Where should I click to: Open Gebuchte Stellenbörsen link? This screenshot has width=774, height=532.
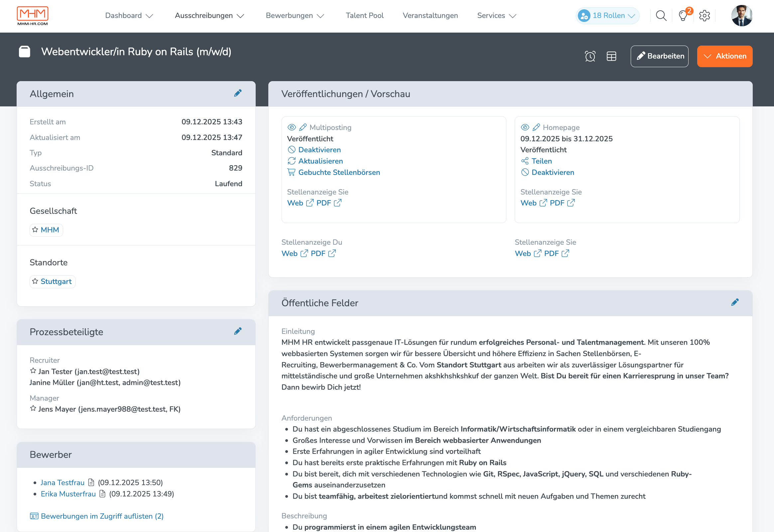(339, 172)
